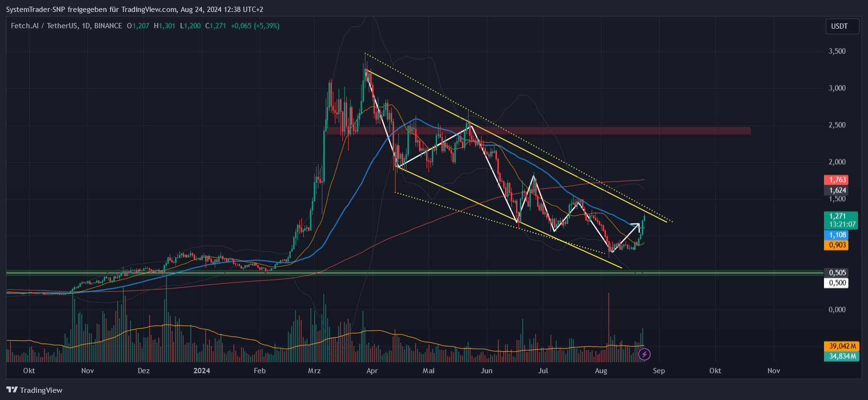Click the change value +0,065 (+5,39%)
Image resolution: width=868 pixels, height=400 pixels.
255,26
